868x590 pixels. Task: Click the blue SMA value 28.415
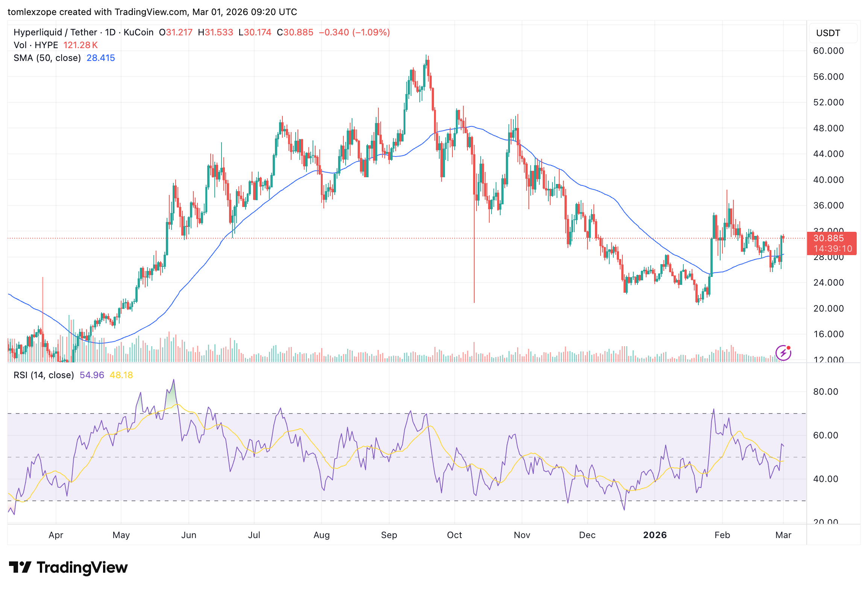(100, 58)
